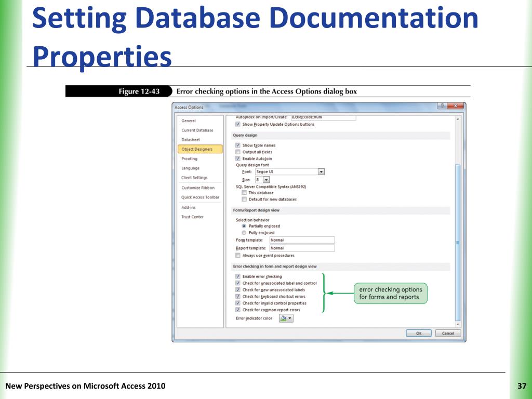Screen dimensions: 532x399
Task: Toggle Check for common report errors
Action: click(238, 310)
